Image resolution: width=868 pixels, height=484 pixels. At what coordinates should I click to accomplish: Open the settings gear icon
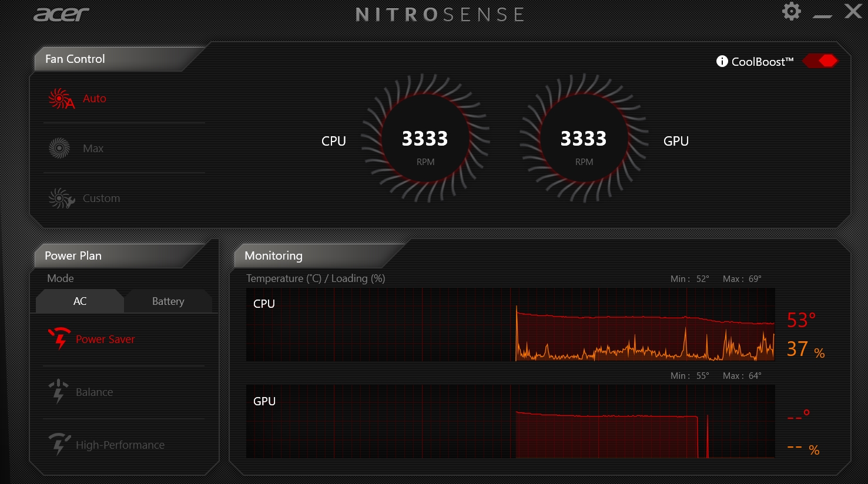click(792, 11)
